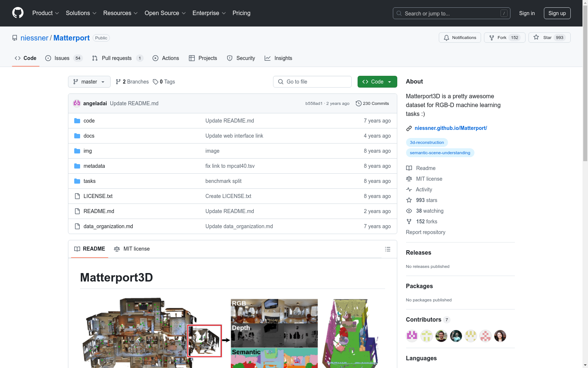Screen dimensions: 588x368
Task: Click angeladai's avatar in the commit row
Action: click(77, 103)
